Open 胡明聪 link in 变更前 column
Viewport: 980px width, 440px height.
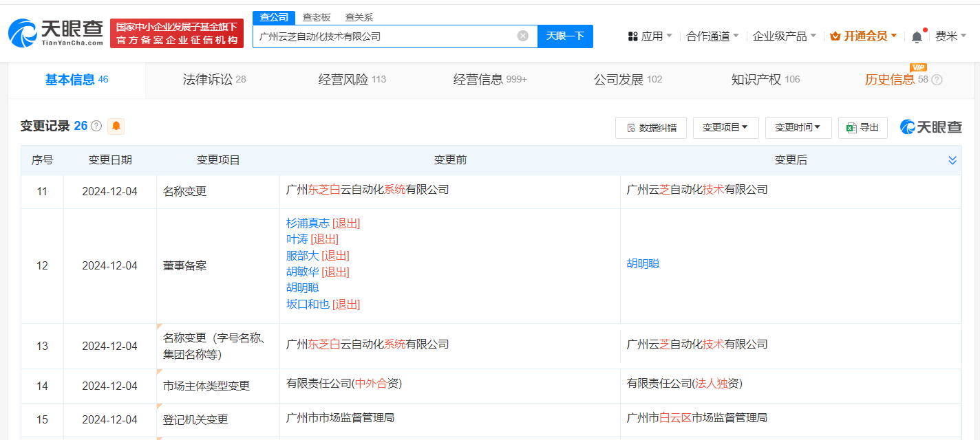303,288
